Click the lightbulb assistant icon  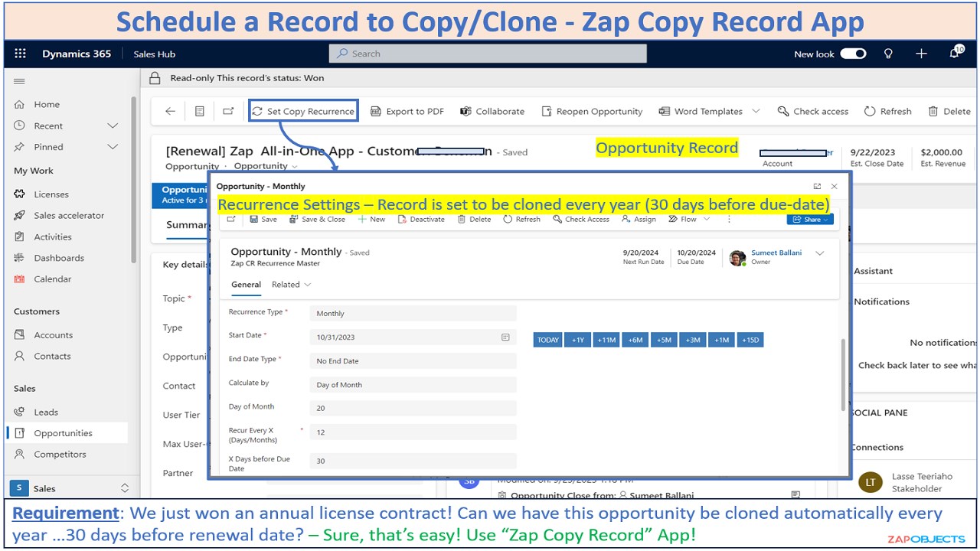tap(888, 54)
